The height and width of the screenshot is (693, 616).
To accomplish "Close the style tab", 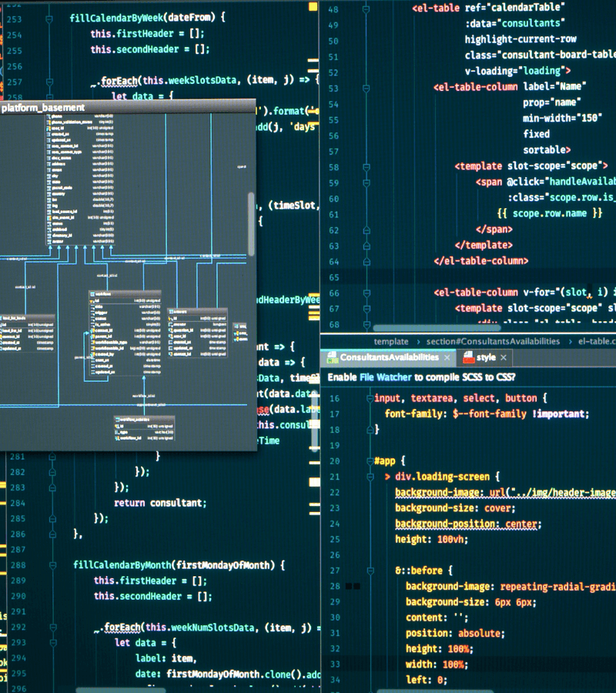I will point(503,358).
